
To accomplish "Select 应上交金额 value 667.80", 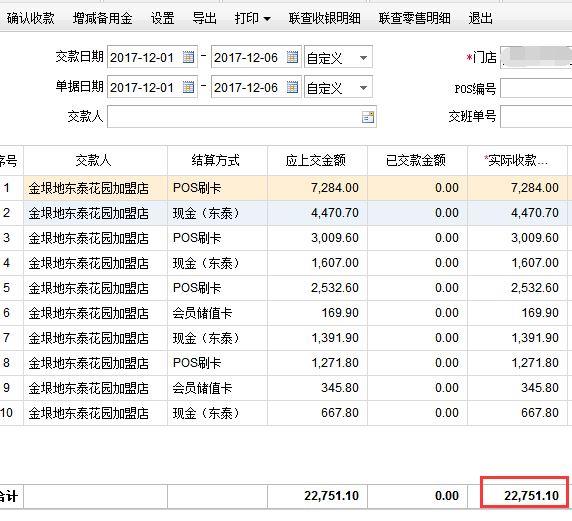I will coord(317,413).
